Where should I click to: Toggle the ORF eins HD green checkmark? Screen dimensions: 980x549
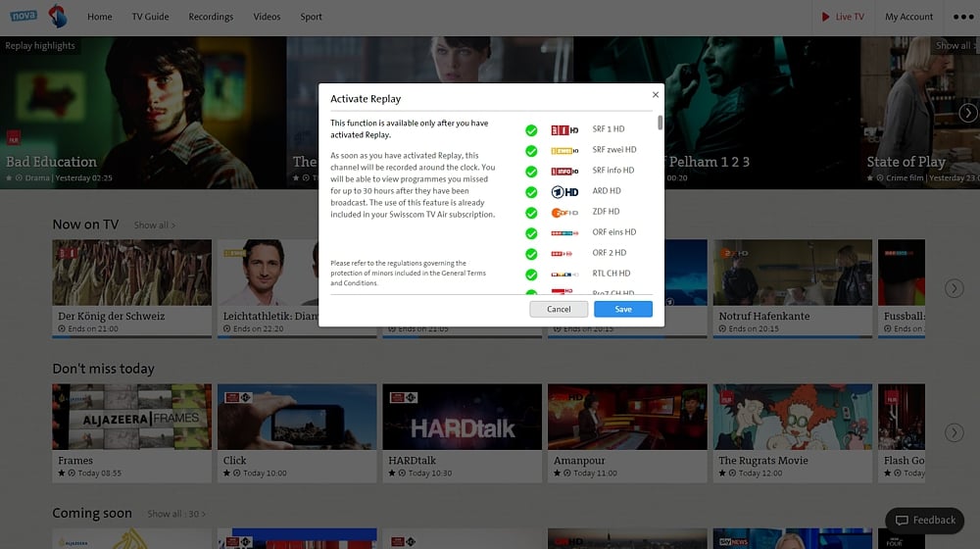[531, 233]
